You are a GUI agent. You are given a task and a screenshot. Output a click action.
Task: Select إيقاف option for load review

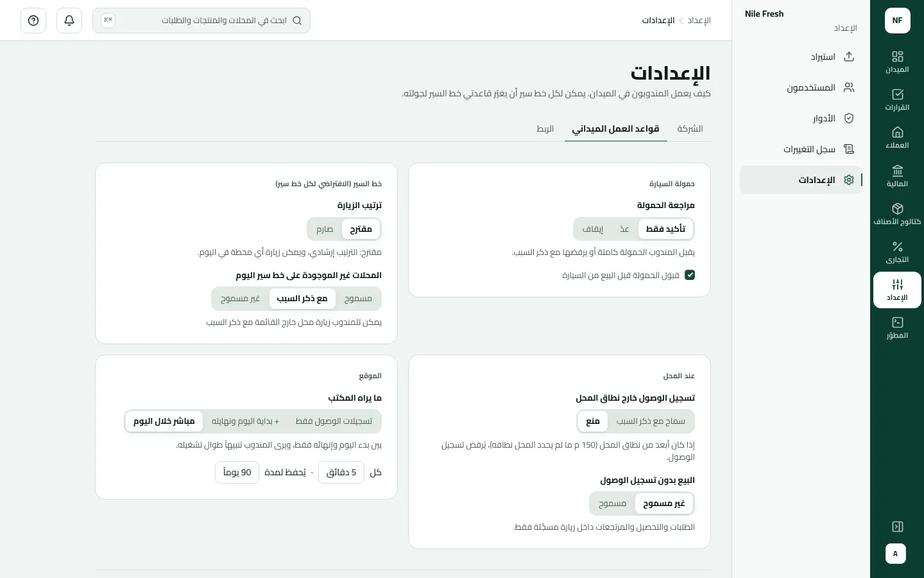click(593, 229)
